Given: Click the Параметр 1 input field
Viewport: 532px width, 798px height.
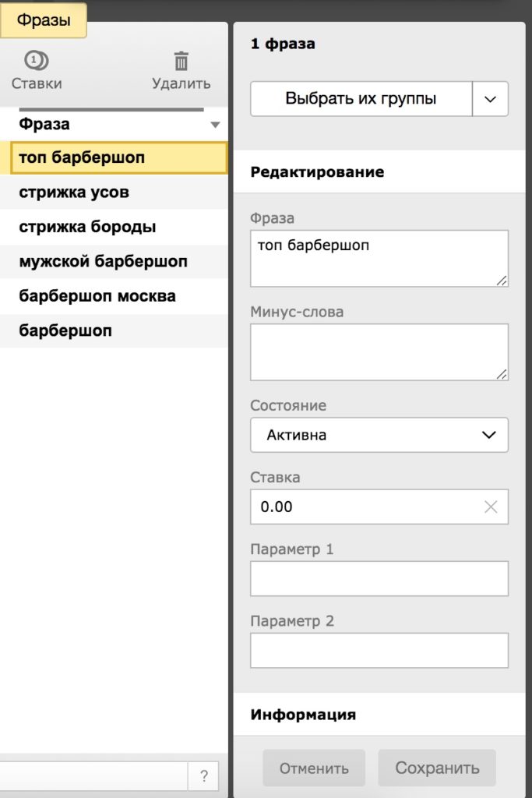Looking at the screenshot, I should click(379, 578).
